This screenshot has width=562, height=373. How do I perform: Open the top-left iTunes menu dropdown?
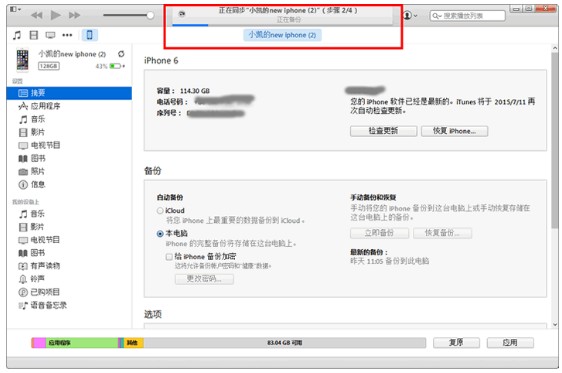[x=15, y=9]
